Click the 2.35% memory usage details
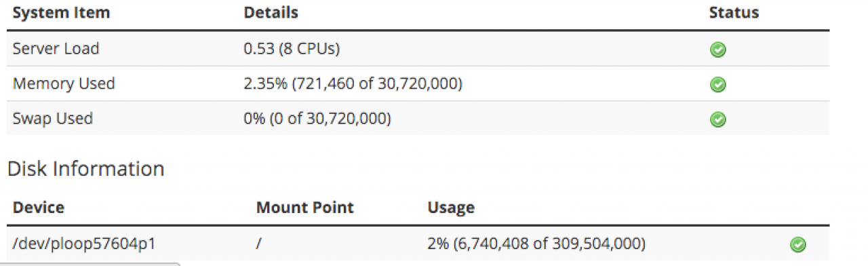The height and width of the screenshot is (266, 868). 353,84
